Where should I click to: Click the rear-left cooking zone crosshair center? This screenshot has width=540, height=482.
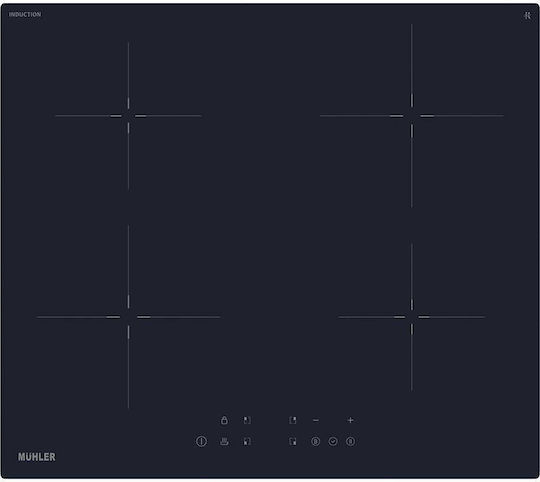[128, 116]
